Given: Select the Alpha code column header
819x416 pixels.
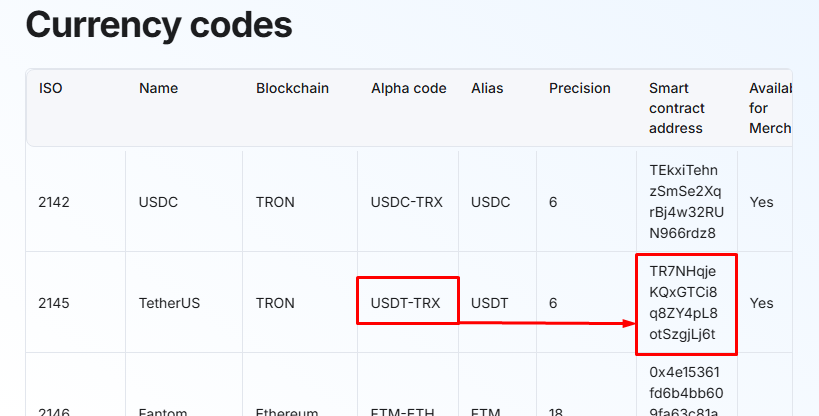Looking at the screenshot, I should click(x=409, y=88).
